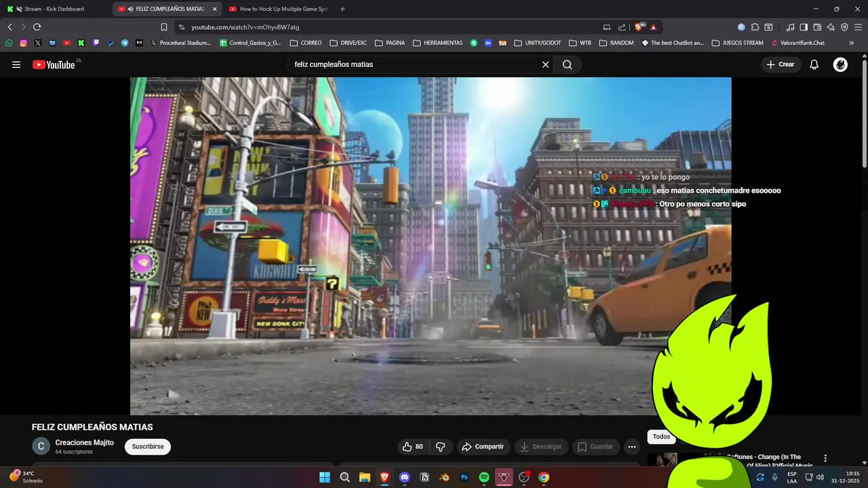
Task: Go back with the browser back arrow
Action: click(x=9, y=27)
